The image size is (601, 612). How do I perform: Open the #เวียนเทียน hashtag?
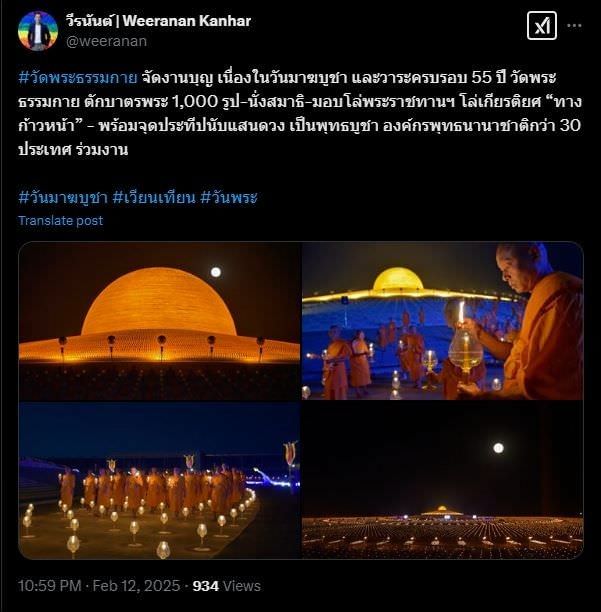[x=154, y=197]
